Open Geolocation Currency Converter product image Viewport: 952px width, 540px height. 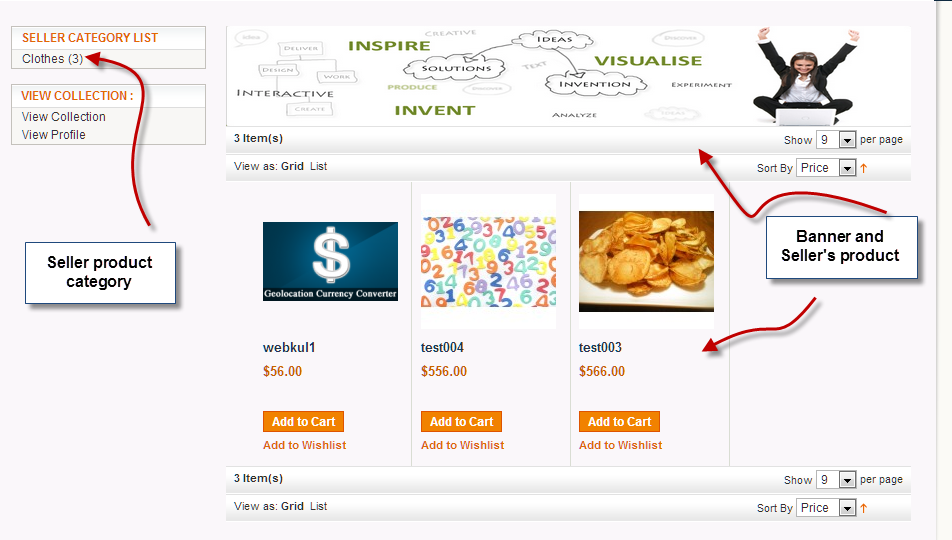[x=330, y=261]
